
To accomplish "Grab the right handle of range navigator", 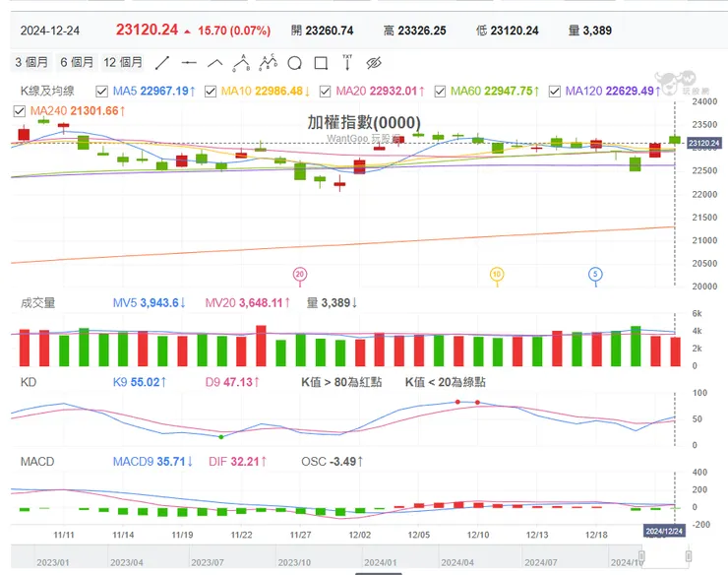I will [x=689, y=556].
